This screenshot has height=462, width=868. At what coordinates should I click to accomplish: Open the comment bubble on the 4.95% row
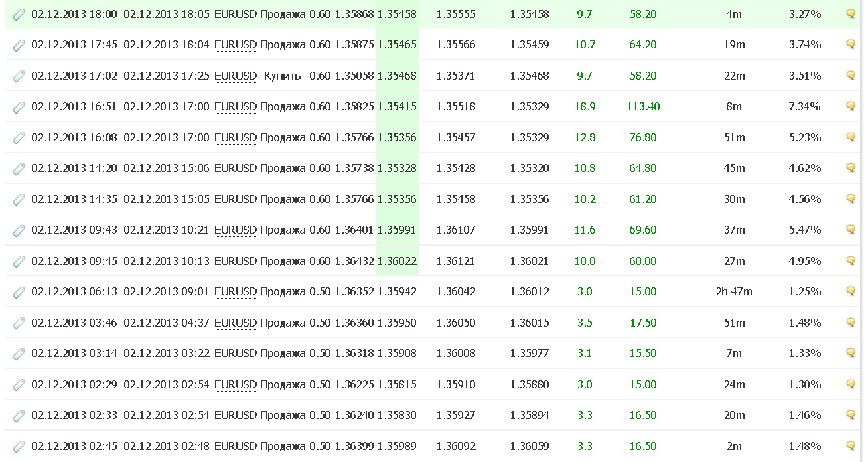pyautogui.click(x=851, y=260)
